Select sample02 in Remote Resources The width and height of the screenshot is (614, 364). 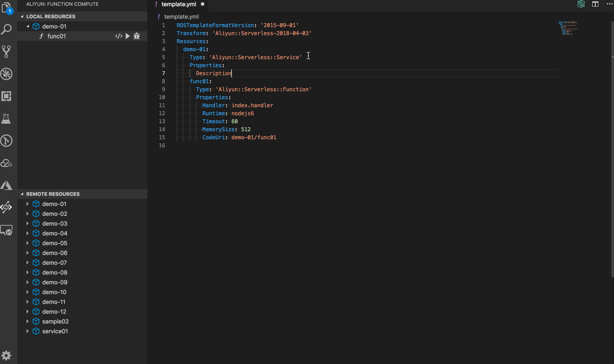(x=55, y=321)
